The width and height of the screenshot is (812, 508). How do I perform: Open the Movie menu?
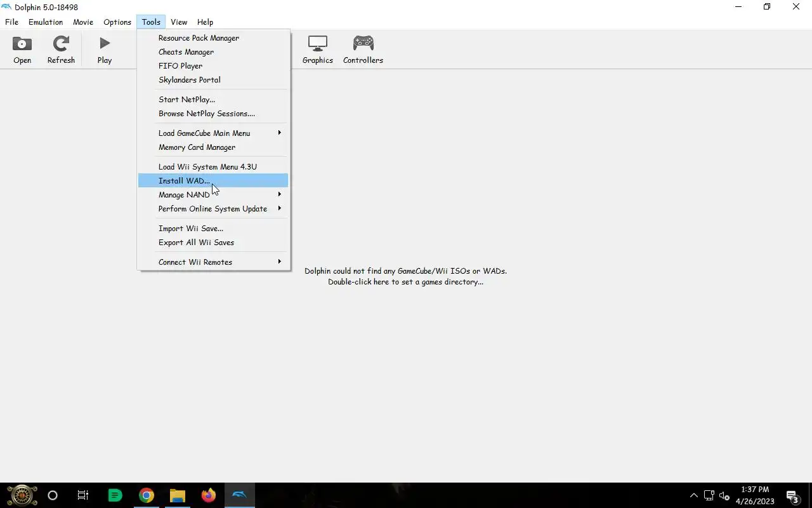click(83, 22)
